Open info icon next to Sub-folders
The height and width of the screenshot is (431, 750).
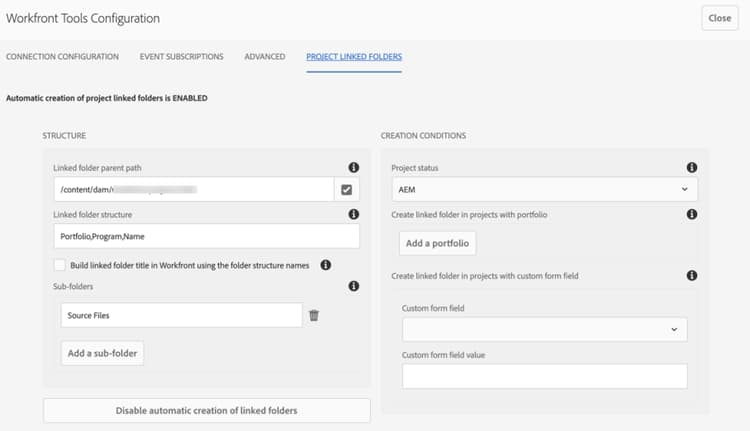tap(353, 286)
